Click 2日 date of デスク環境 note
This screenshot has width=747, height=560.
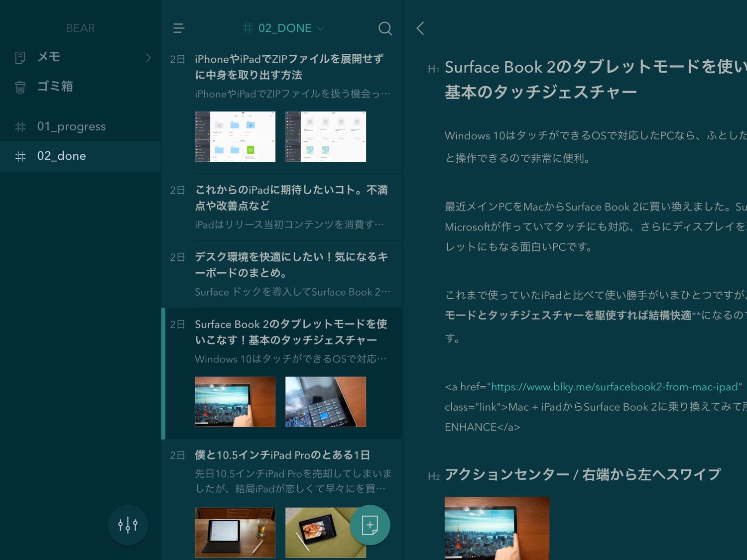[177, 257]
